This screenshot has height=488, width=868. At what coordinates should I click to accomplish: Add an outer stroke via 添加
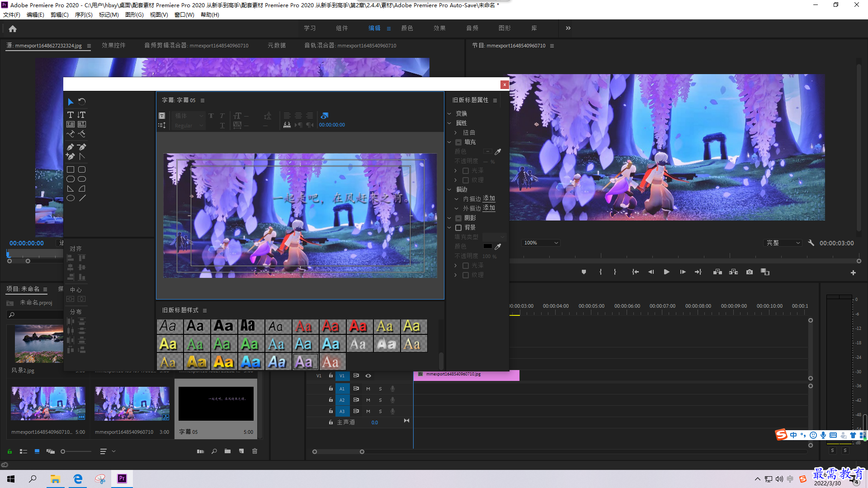[x=489, y=208]
